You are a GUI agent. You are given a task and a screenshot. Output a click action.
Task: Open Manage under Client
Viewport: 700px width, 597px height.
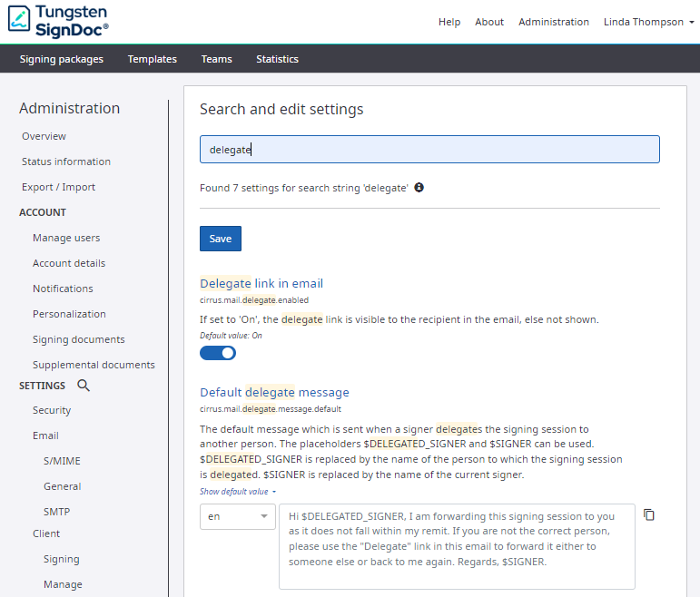pos(63,584)
